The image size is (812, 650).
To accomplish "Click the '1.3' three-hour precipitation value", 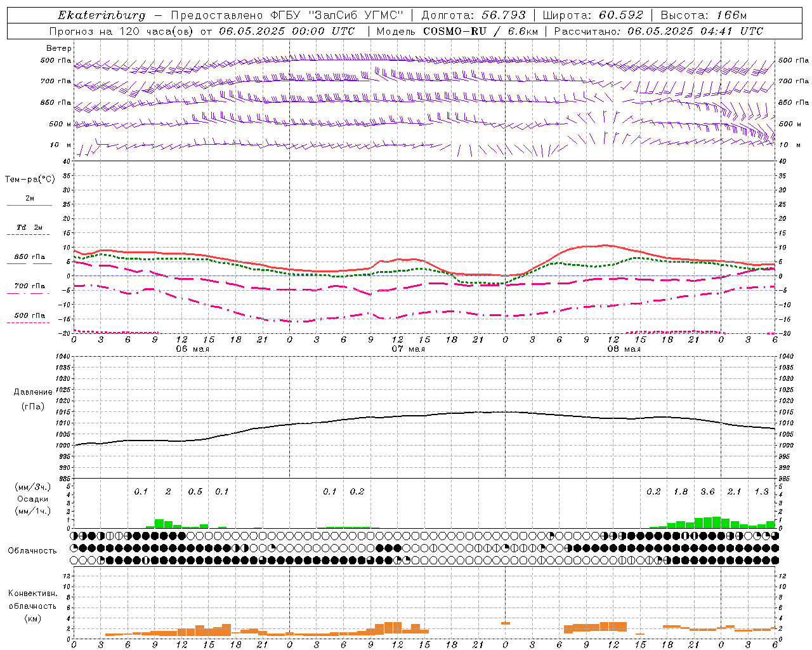I will [761, 491].
